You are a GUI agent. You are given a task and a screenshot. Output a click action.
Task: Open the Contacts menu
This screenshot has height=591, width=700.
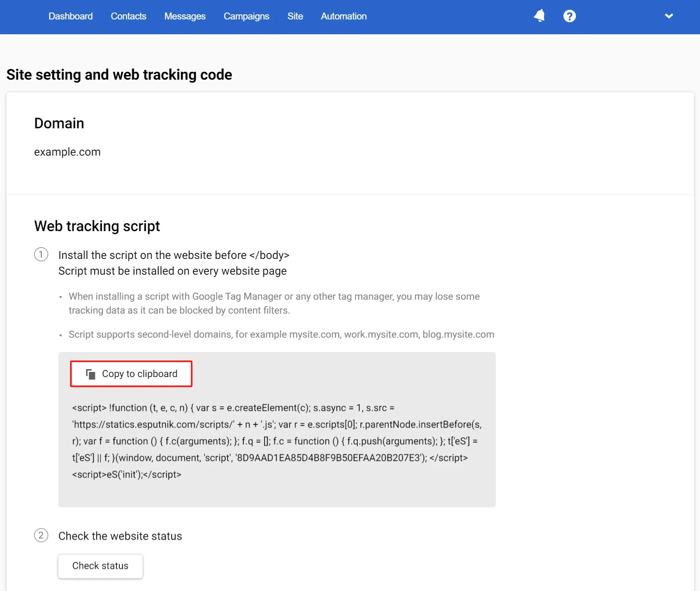point(128,16)
